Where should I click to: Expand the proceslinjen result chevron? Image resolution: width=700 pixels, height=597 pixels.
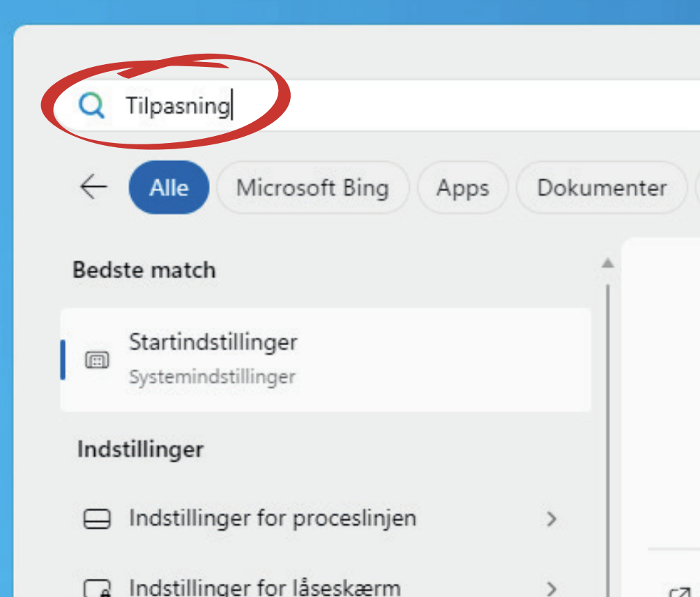[x=551, y=519]
